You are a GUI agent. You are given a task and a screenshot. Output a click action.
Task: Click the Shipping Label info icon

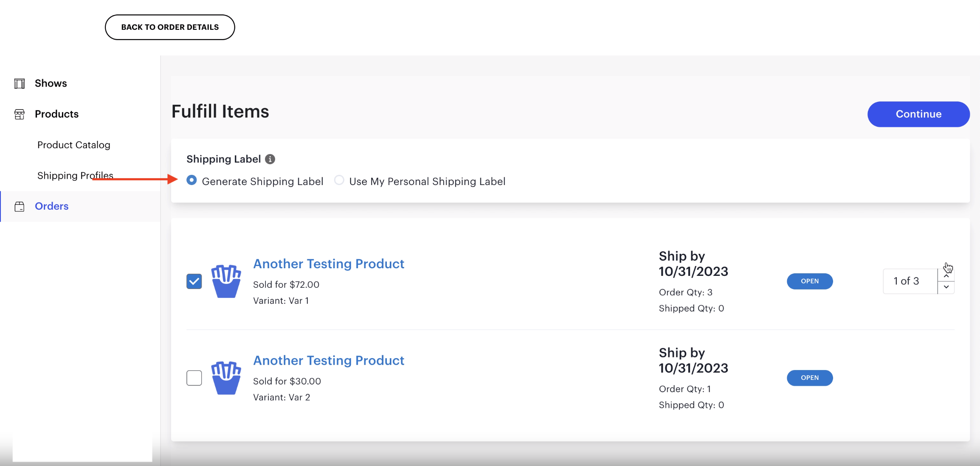[x=270, y=159]
